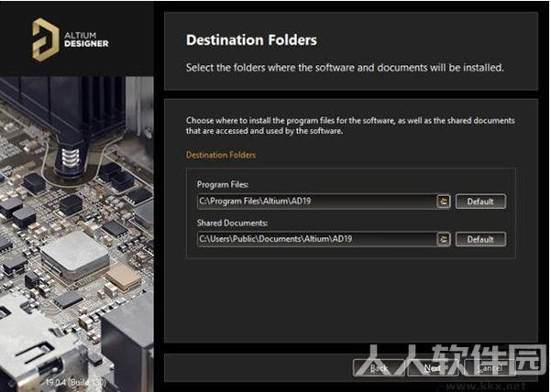Viewport: 551px width, 392px height.
Task: Click the "Shared Documents:" label
Action: tap(232, 223)
